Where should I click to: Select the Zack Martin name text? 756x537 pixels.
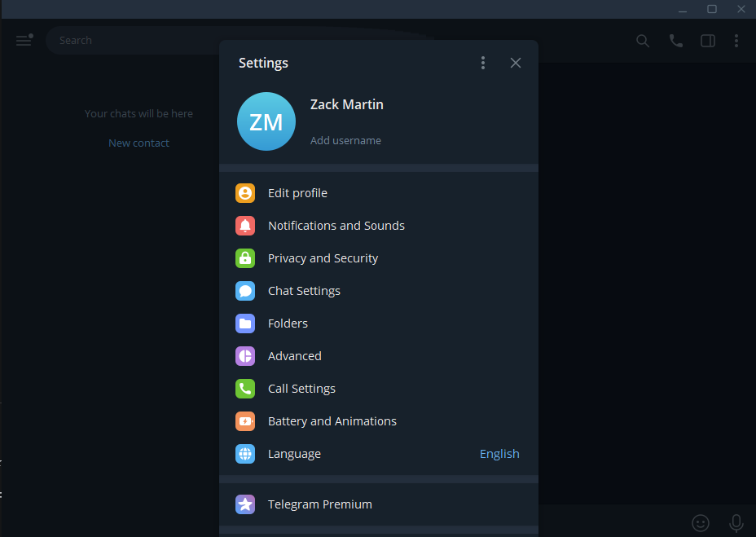(x=347, y=104)
